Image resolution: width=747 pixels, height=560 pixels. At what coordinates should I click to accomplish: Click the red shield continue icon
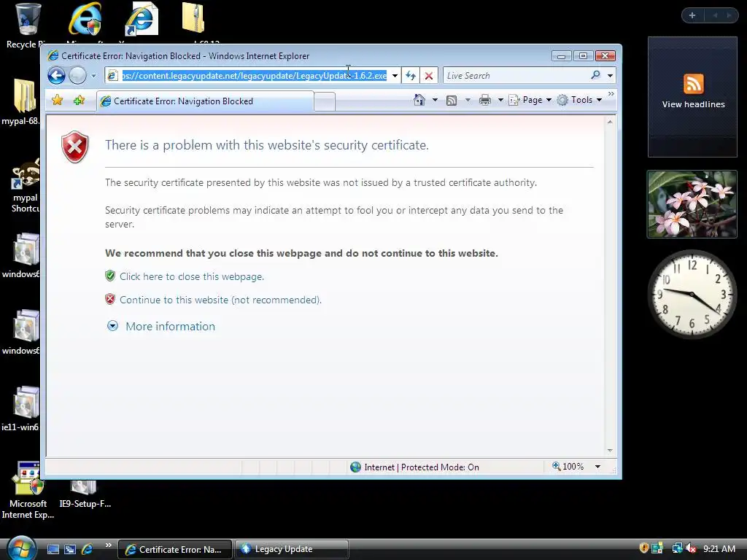tap(110, 299)
